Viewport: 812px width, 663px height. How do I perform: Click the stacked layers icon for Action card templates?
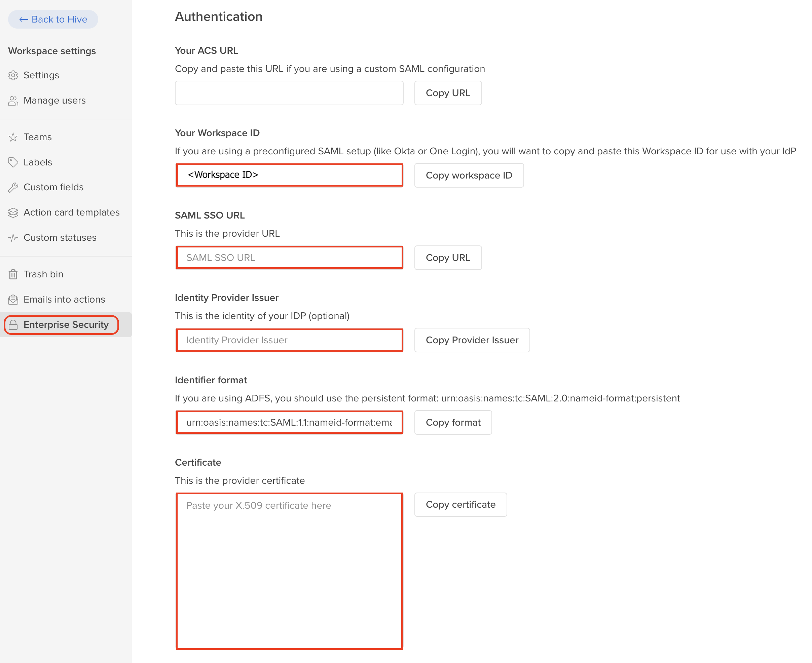pos(13,212)
